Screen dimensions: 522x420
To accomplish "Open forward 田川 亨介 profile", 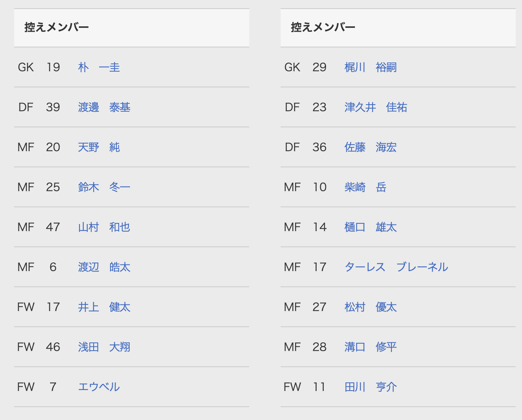I will pyautogui.click(x=370, y=387).
